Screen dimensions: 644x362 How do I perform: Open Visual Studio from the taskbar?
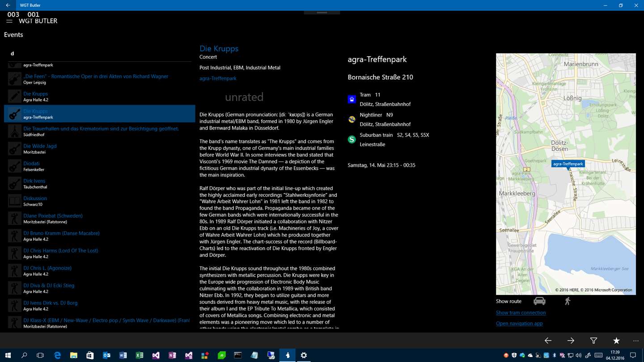(x=156, y=355)
